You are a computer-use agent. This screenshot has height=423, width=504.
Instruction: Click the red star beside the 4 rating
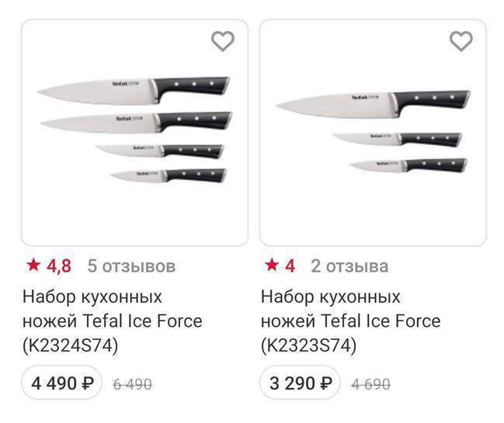point(271,266)
